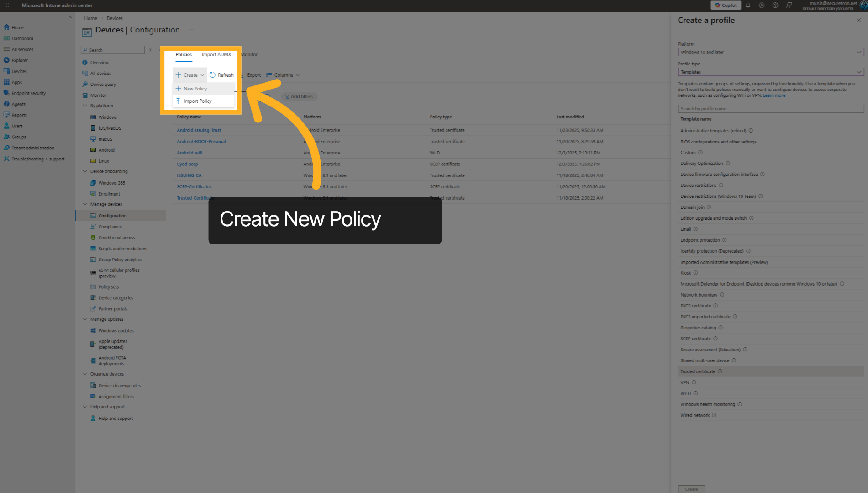The height and width of the screenshot is (493, 868).
Task: Open the settings gear menu
Action: (761, 5)
